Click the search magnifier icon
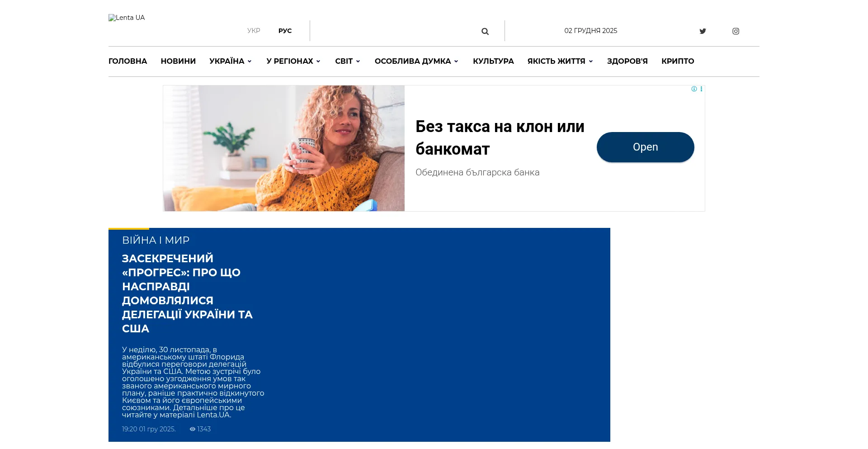The image size is (868, 449). [485, 31]
